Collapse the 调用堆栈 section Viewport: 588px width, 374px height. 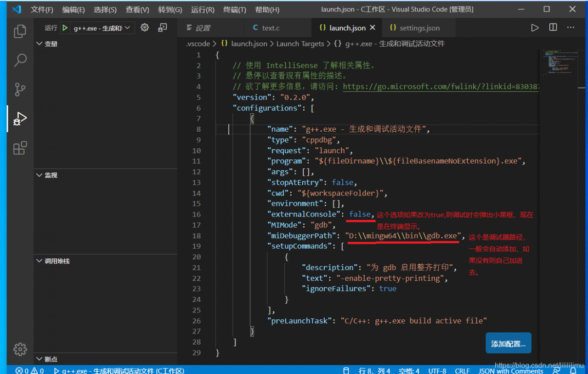pos(39,261)
